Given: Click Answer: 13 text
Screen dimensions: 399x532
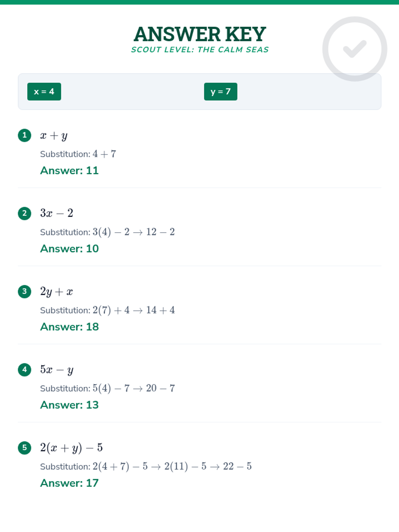Looking at the screenshot, I should point(69,405).
